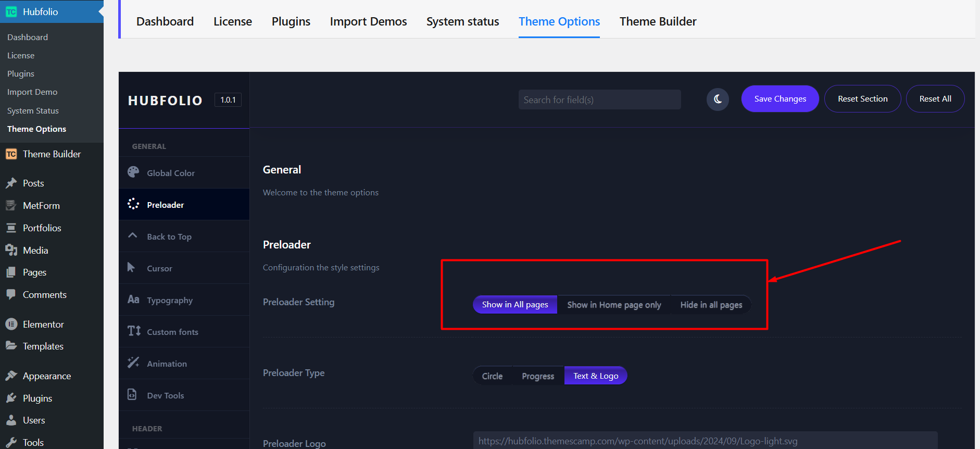The image size is (980, 449).
Task: Click the Global Color palette icon
Action: [x=133, y=172]
